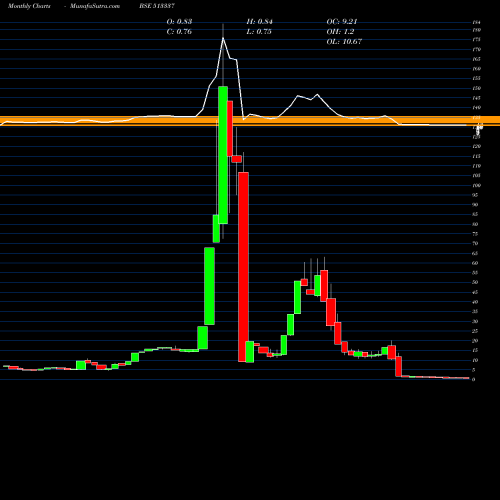Click the peak of the white line
The image size is (500, 500).
[x=223, y=38]
